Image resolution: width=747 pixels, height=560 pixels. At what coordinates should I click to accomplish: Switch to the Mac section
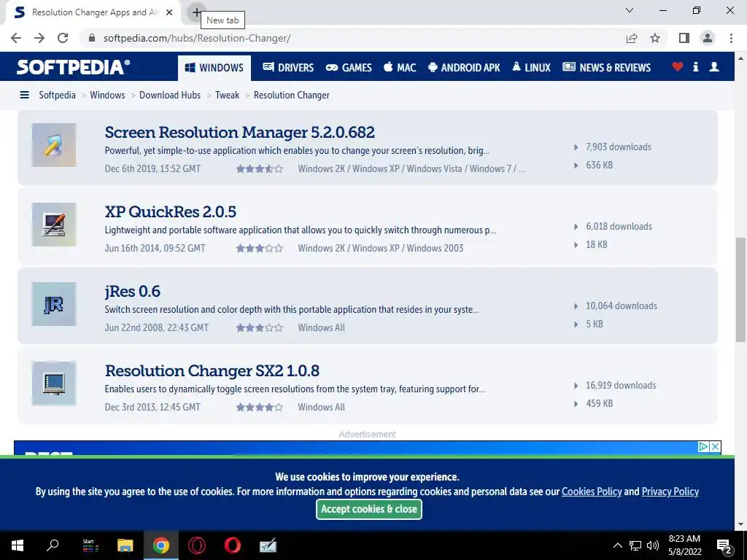point(400,68)
